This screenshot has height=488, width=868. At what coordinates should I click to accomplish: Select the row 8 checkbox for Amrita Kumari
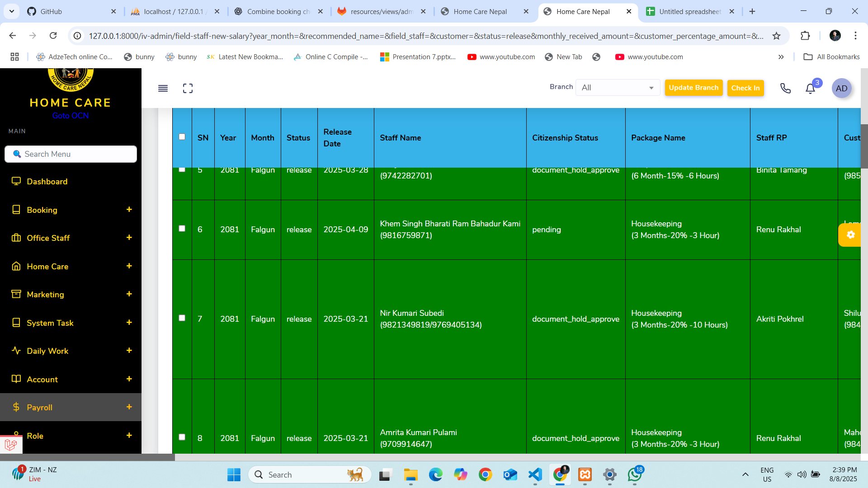click(x=182, y=437)
